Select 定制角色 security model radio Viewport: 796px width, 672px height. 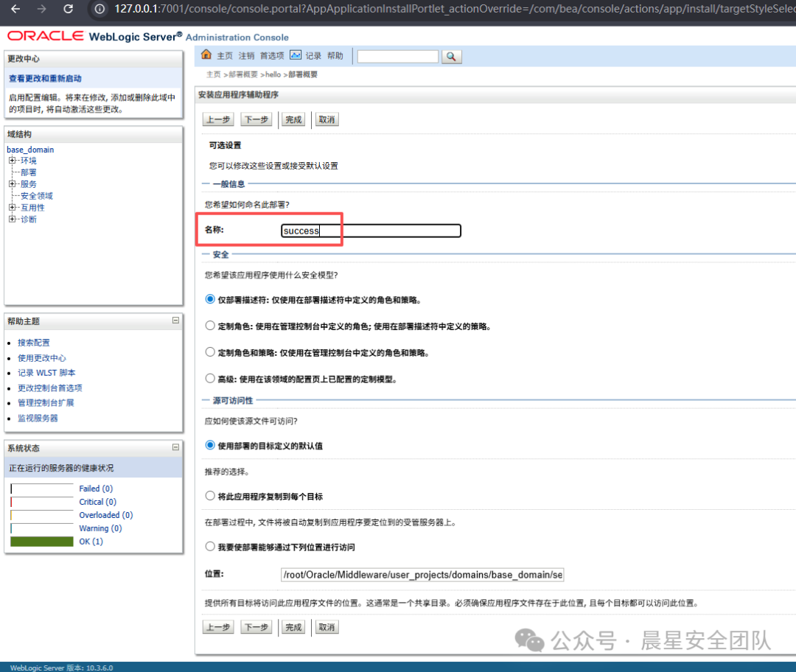tap(210, 326)
